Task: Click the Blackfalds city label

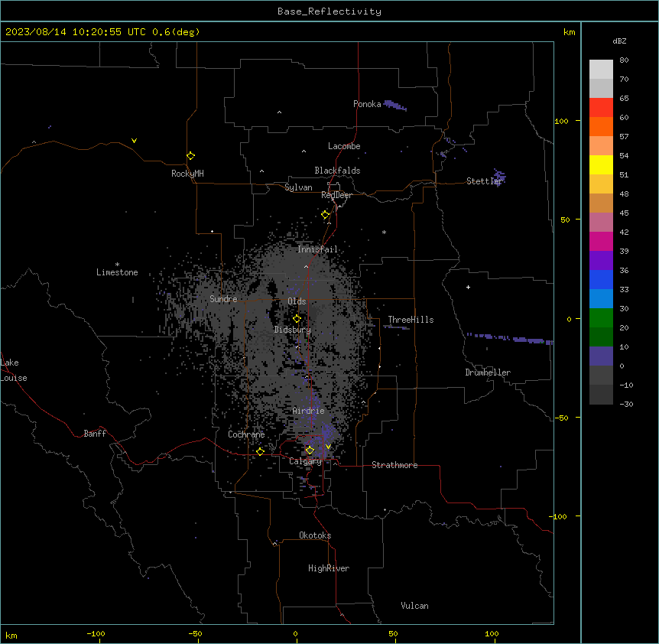Action: [x=337, y=171]
